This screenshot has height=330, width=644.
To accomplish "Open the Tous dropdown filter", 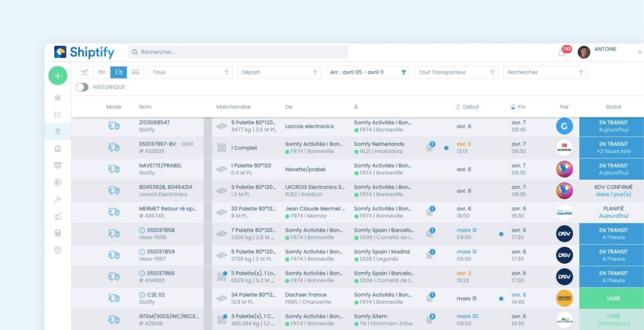I will click(190, 72).
